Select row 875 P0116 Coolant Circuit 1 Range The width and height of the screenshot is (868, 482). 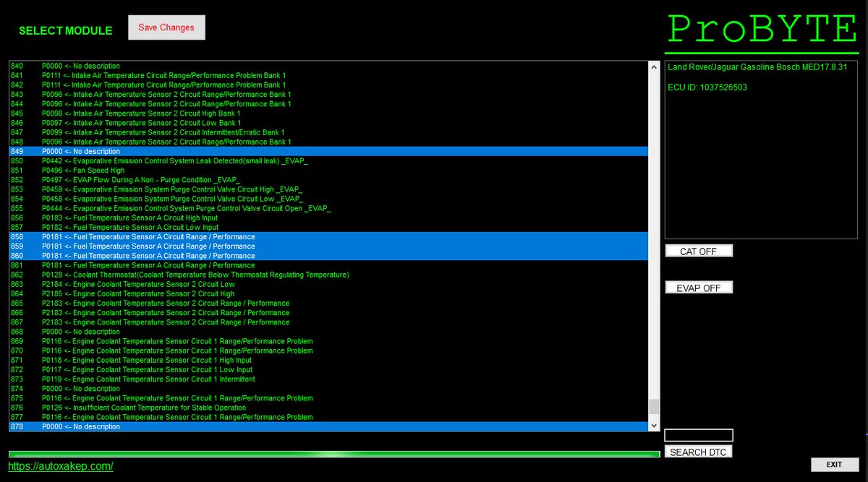coord(328,398)
